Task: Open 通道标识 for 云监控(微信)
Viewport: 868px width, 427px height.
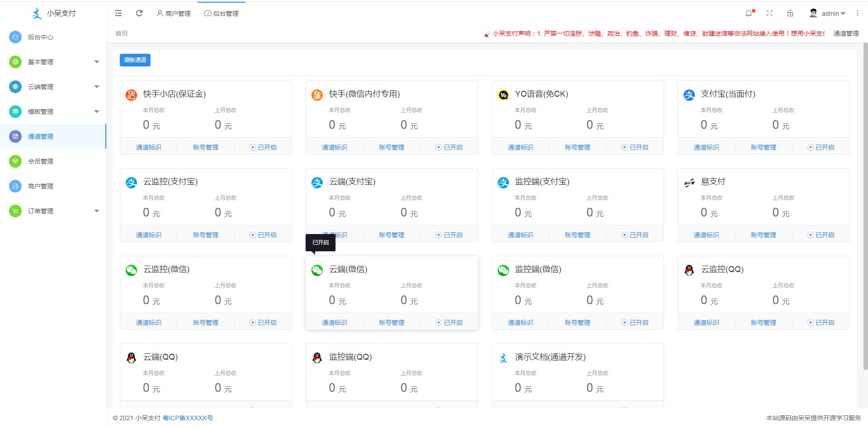Action: tap(149, 323)
